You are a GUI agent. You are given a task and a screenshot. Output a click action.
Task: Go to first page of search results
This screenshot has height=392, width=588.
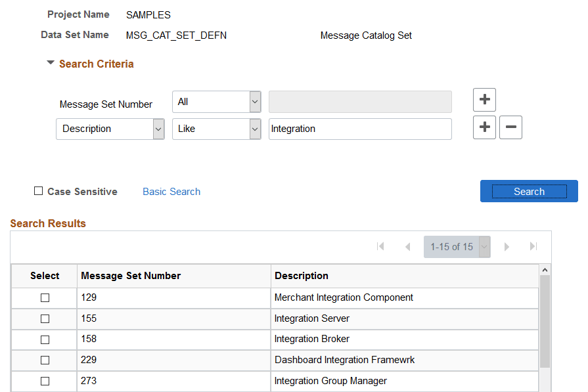380,247
